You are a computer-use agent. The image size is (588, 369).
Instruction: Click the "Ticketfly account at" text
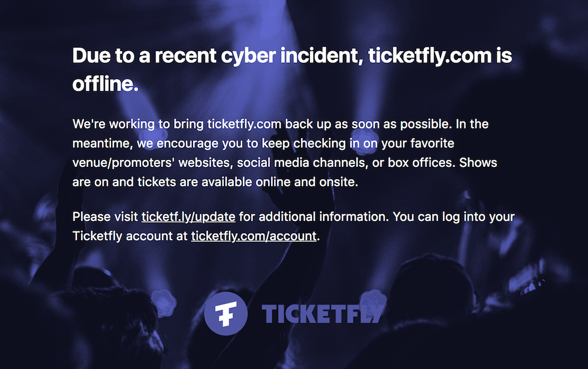130,236
